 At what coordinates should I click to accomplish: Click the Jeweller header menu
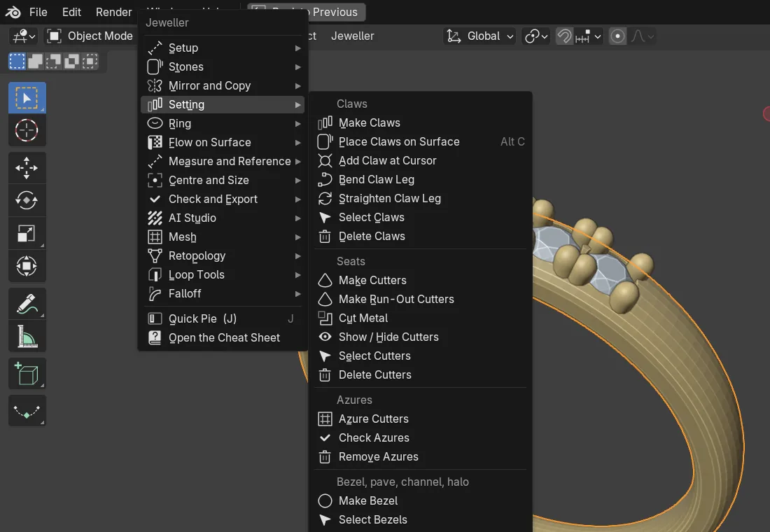[x=353, y=36]
